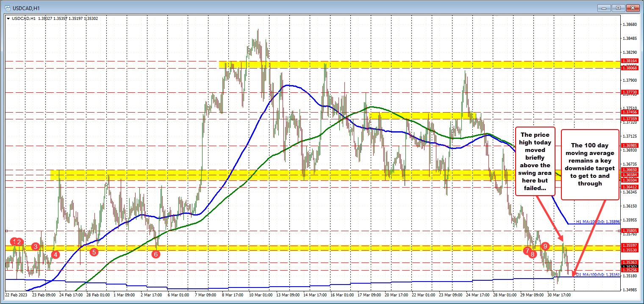
Task: Select marker 9 at the recent swing high
Action: coord(545,246)
